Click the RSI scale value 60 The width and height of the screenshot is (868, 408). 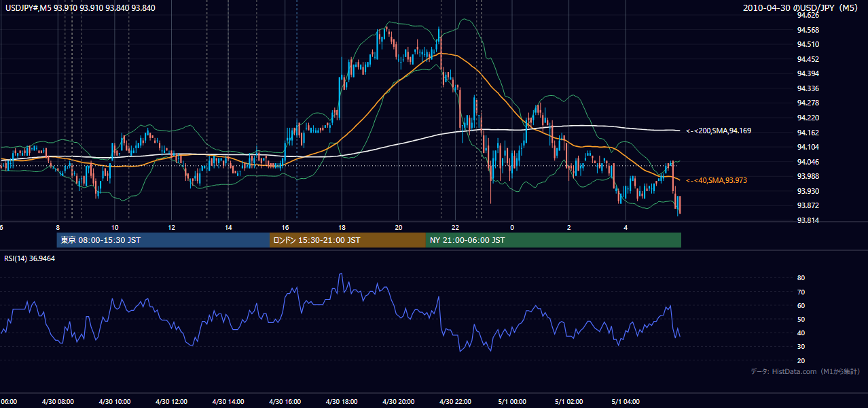pos(801,305)
